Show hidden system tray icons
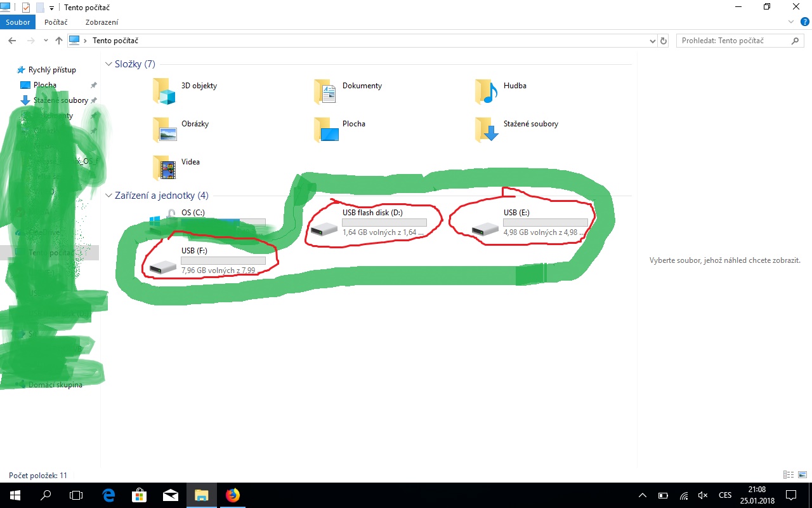The height and width of the screenshot is (508, 812). 643,495
